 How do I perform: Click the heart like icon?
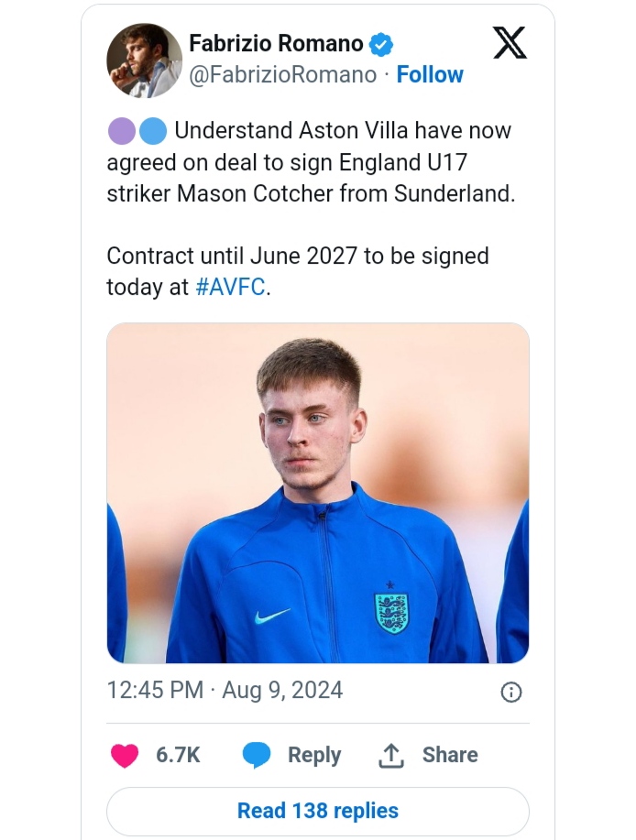[x=125, y=756]
